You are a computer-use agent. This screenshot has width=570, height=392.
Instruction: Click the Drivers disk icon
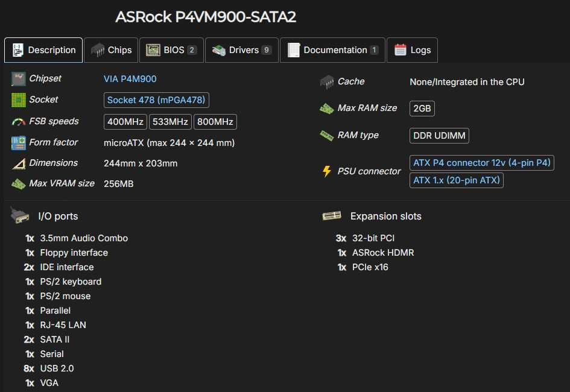tap(219, 50)
